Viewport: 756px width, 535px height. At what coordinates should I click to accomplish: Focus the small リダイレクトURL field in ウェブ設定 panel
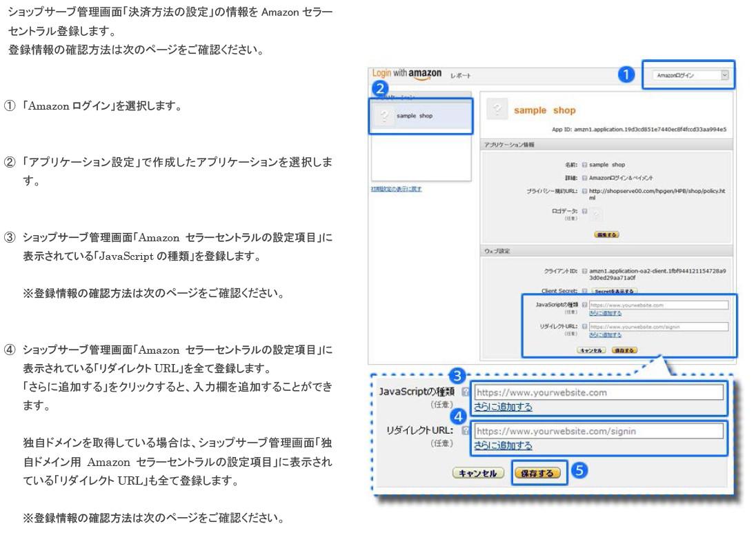[659, 327]
